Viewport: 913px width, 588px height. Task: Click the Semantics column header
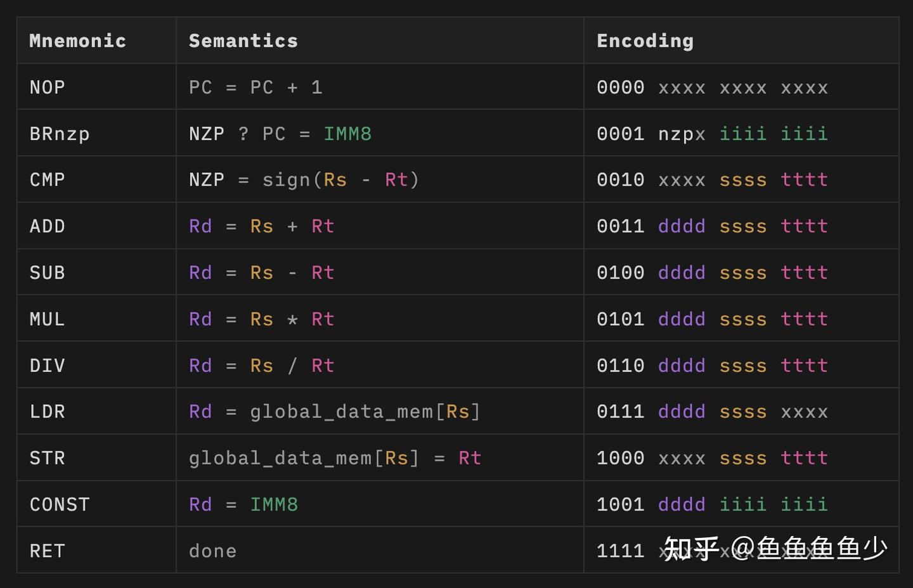pos(243,40)
